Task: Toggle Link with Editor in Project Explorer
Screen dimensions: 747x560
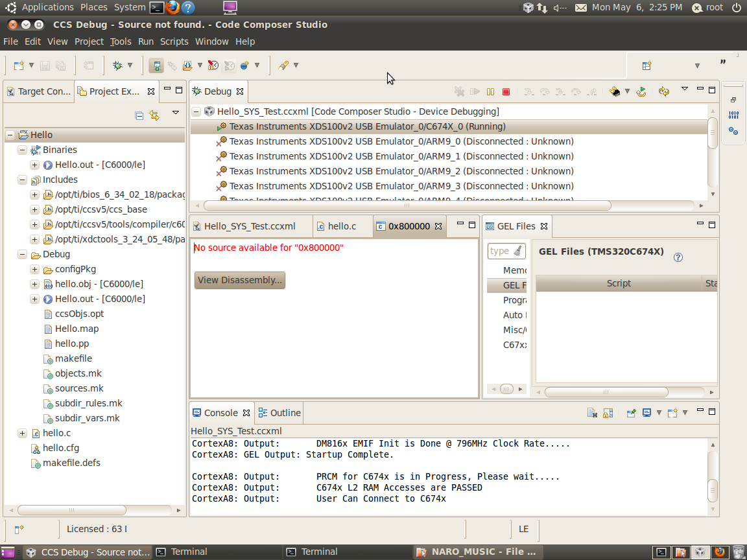Action: click(x=154, y=115)
